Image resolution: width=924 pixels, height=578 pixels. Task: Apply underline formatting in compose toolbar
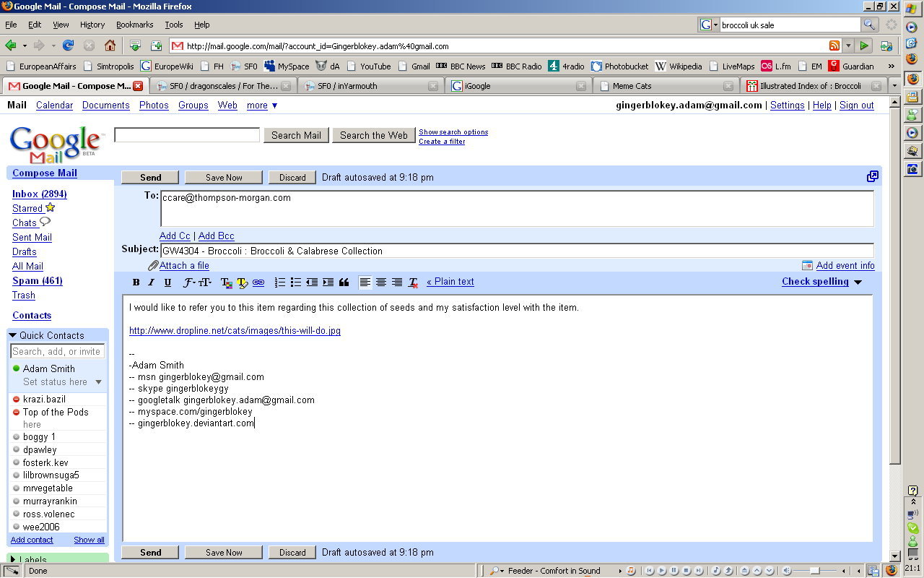(167, 282)
